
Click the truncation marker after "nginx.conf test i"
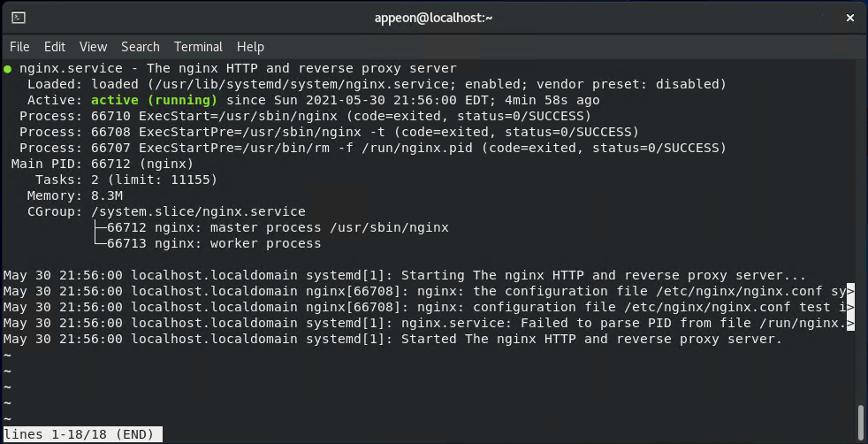(851, 308)
